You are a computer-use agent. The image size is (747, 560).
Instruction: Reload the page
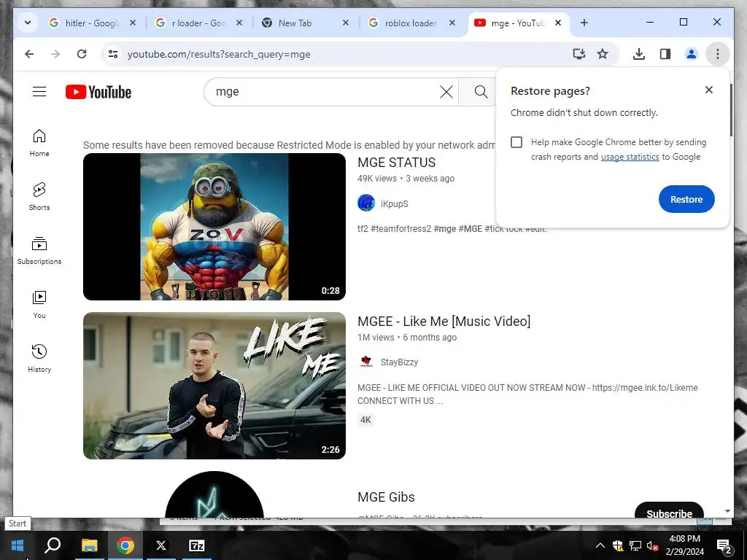(x=82, y=54)
